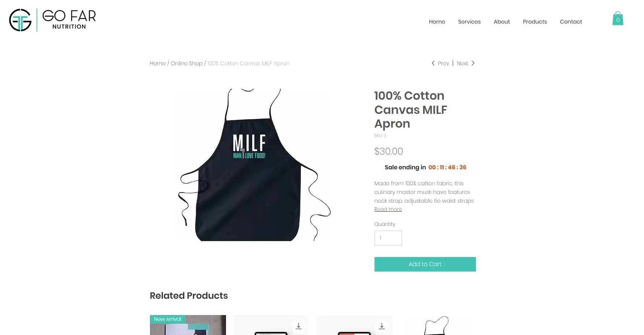Open the New Arrival related product

[x=188, y=325]
